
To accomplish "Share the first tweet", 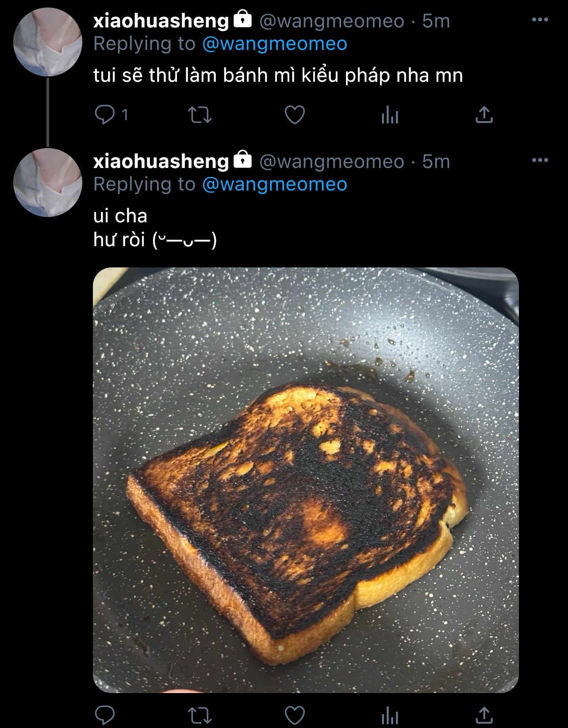I will click(x=484, y=115).
